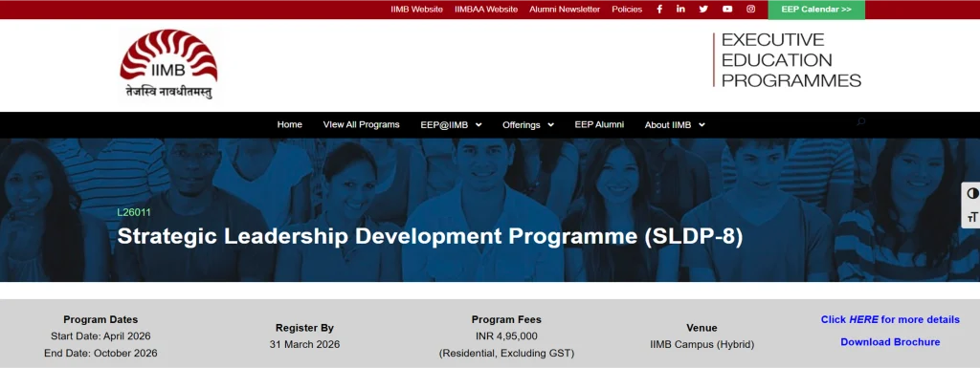Image resolution: width=980 pixels, height=368 pixels.
Task: Click the INR 4,95,000 fee text
Action: [x=506, y=336]
